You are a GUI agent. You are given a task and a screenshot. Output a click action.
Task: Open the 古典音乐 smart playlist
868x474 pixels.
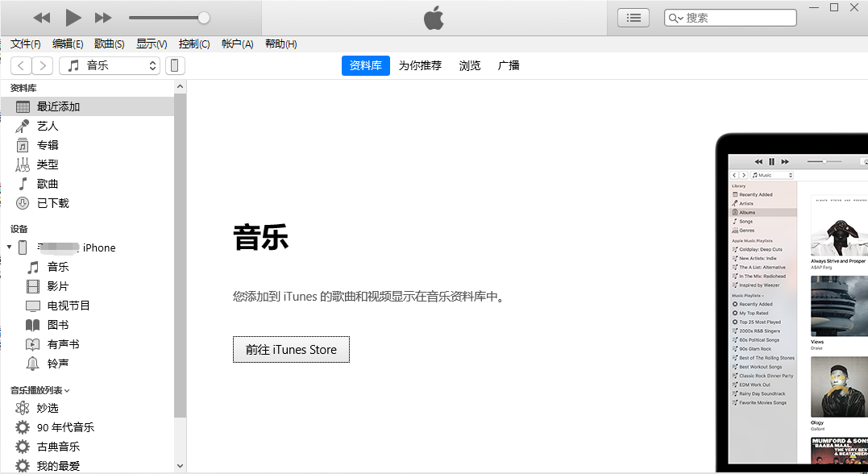point(88,447)
